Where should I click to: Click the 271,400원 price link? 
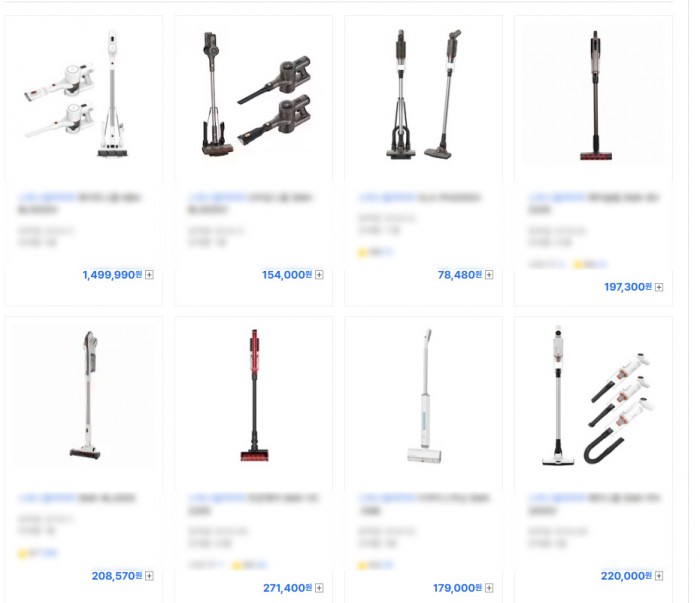coord(288,588)
